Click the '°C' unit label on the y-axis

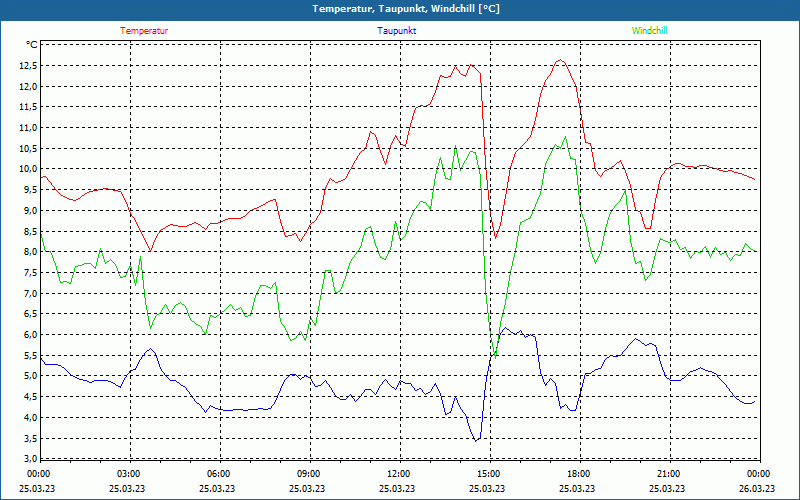coord(32,45)
